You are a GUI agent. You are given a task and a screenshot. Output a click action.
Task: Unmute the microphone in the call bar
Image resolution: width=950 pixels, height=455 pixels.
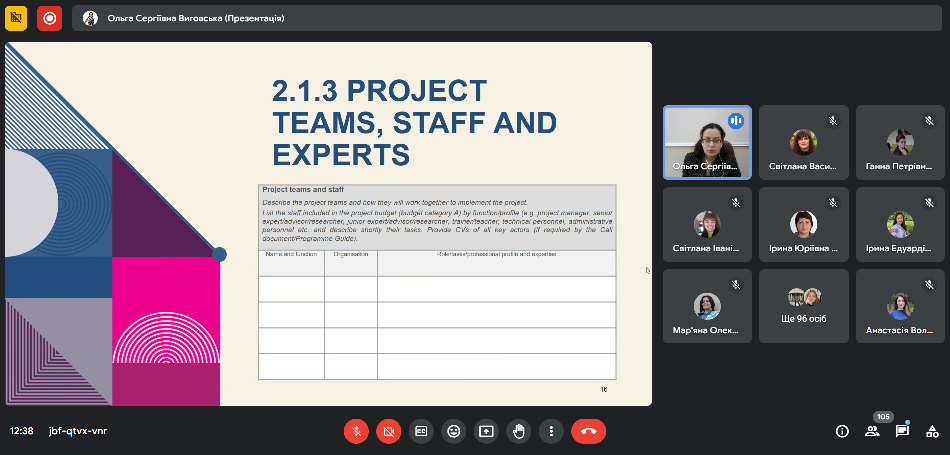coord(356,431)
